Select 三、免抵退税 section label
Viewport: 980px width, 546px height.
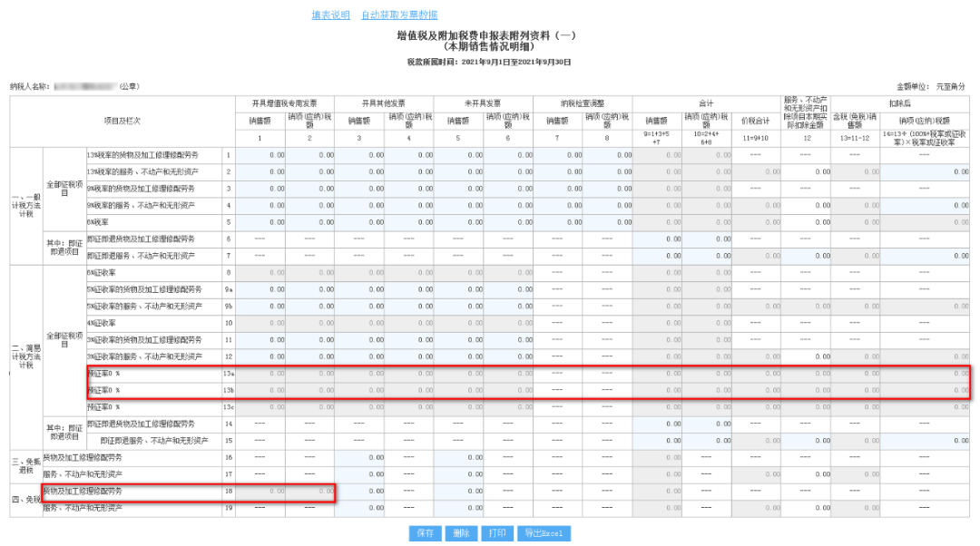coord(26,466)
